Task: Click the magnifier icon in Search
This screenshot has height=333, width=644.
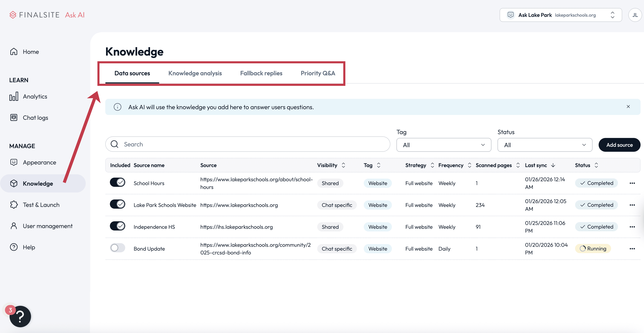Action: click(114, 144)
